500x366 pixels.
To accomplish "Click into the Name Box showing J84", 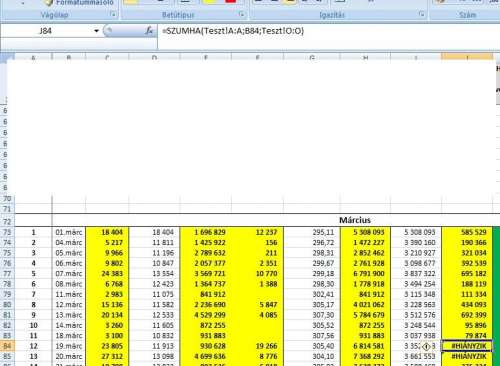I will (x=46, y=31).
